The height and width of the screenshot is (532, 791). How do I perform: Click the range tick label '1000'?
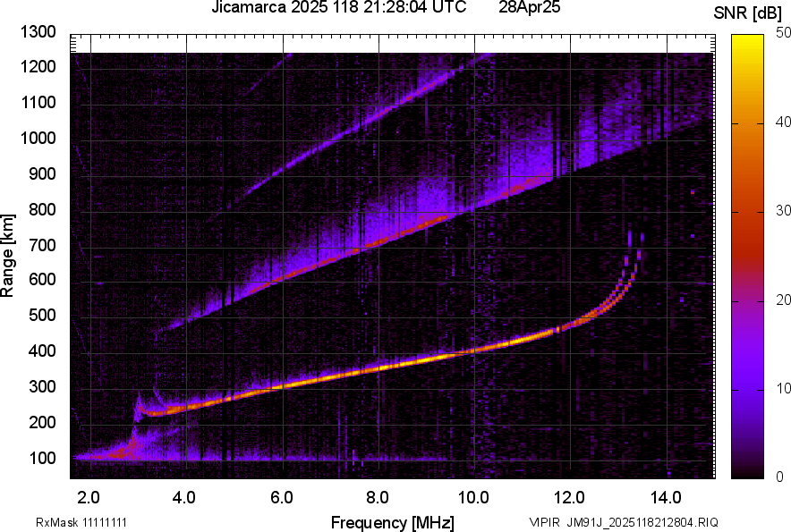pos(38,138)
